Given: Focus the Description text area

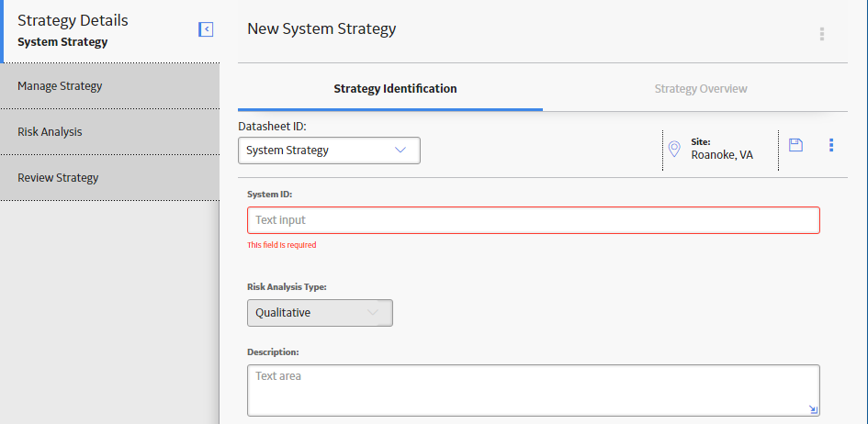Looking at the screenshot, I should [x=533, y=390].
